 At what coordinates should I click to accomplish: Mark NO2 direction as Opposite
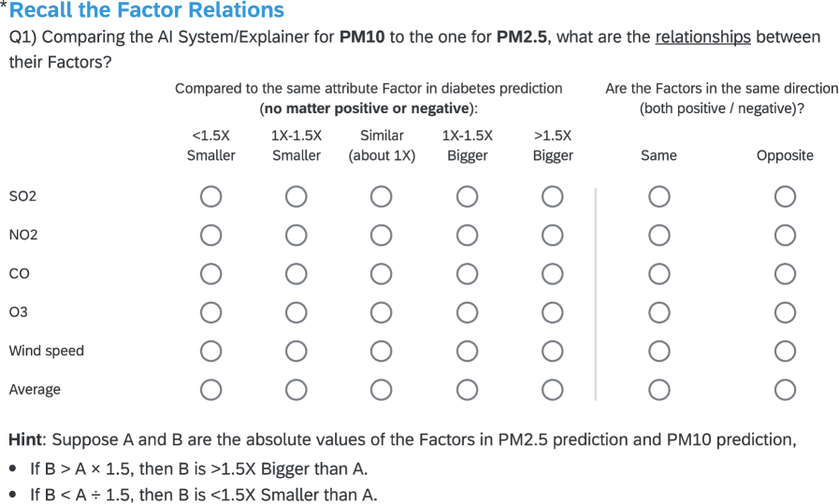coord(785,235)
